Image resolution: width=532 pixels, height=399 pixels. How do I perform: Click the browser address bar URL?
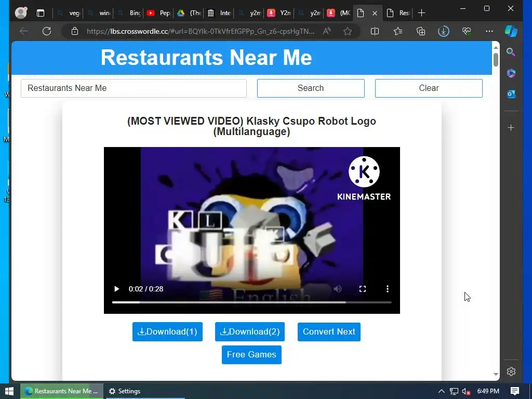[200, 31]
